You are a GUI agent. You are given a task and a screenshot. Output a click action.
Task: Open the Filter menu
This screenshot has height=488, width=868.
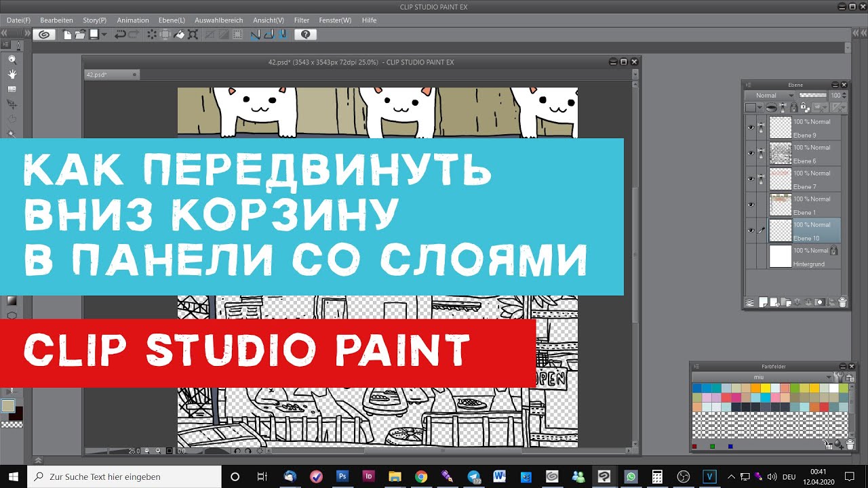pyautogui.click(x=302, y=20)
